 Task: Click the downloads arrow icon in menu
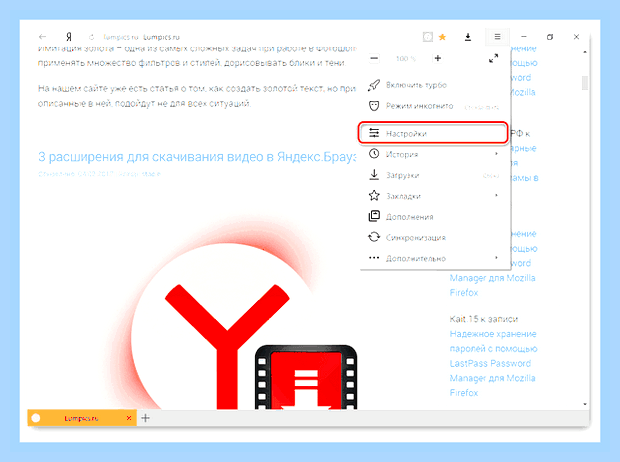click(x=374, y=174)
